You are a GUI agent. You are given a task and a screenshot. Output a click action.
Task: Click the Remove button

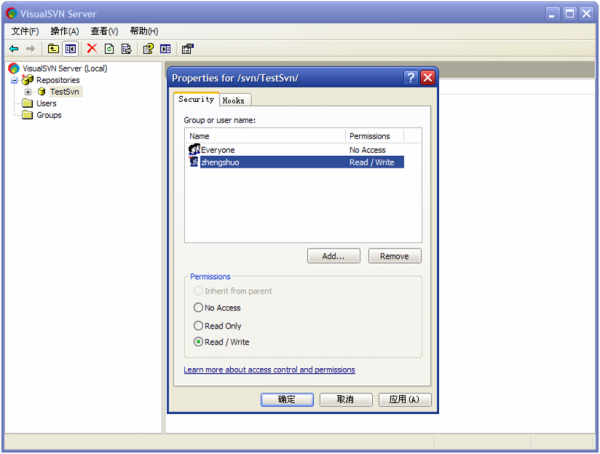395,256
